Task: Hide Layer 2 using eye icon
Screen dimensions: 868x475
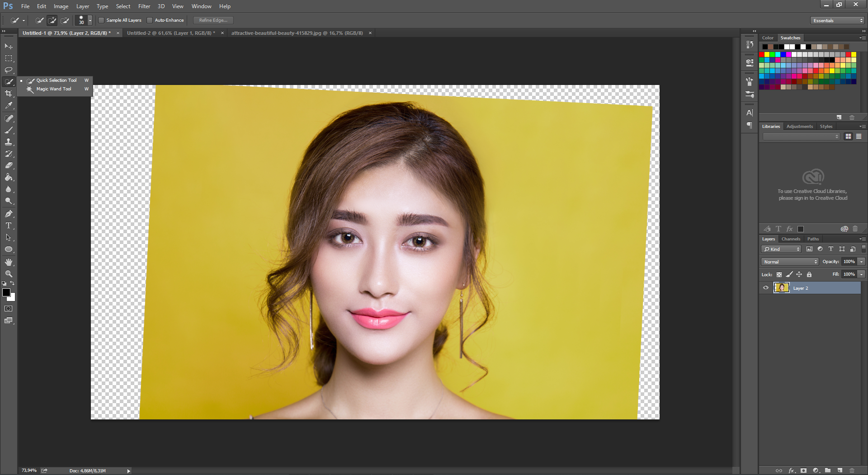Action: pos(766,288)
